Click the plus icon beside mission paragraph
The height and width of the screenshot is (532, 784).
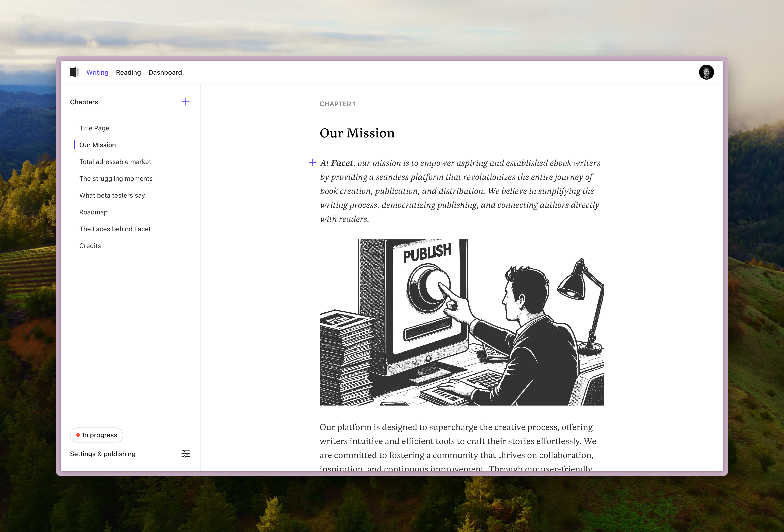(x=312, y=163)
